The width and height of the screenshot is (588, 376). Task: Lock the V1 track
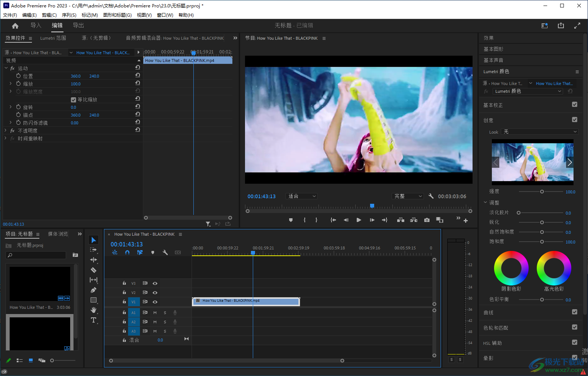pyautogui.click(x=124, y=302)
